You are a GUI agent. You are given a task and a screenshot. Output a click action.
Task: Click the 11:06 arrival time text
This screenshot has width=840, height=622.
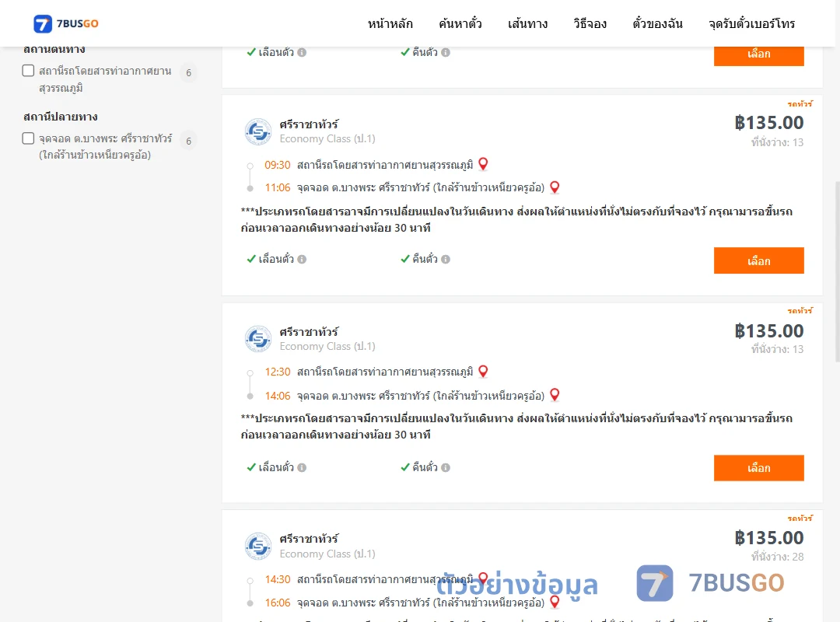[278, 187]
